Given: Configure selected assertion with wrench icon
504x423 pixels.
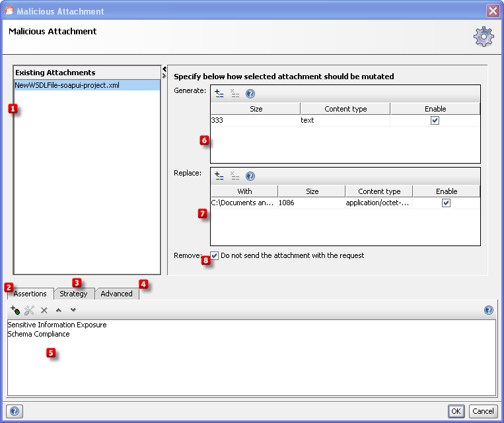Looking at the screenshot, I should [x=29, y=310].
